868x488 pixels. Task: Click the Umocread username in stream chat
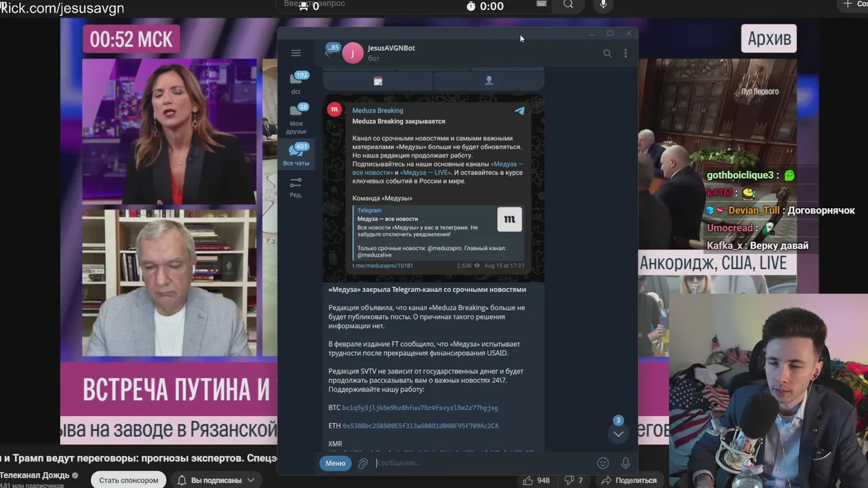730,228
